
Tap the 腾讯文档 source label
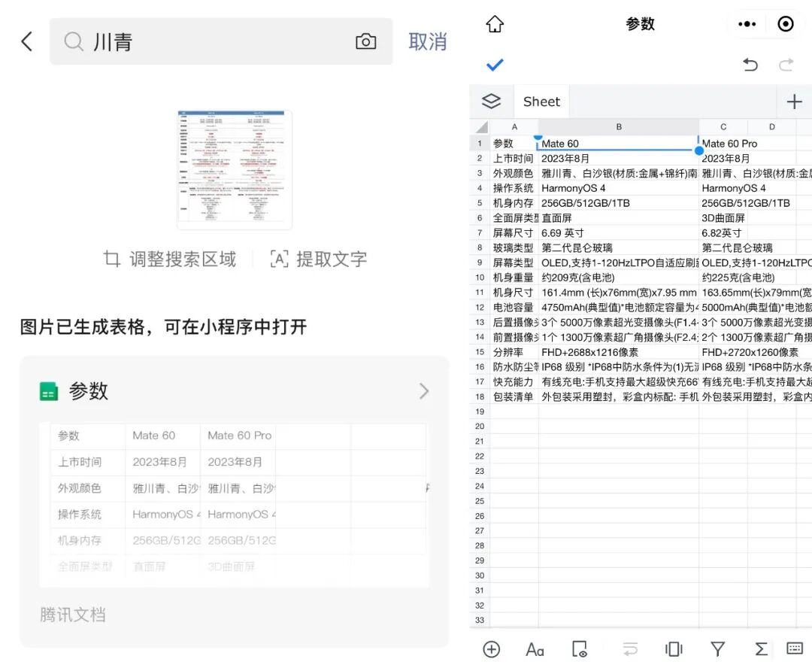point(72,615)
